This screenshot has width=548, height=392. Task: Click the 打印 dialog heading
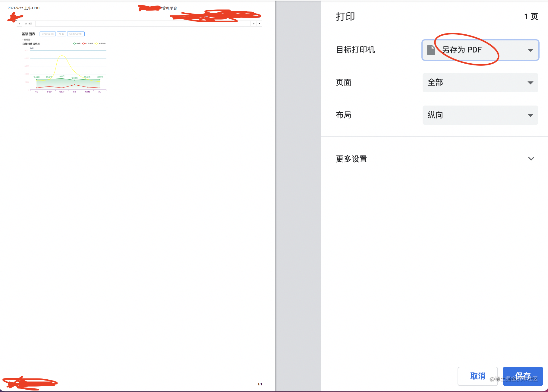pos(345,16)
